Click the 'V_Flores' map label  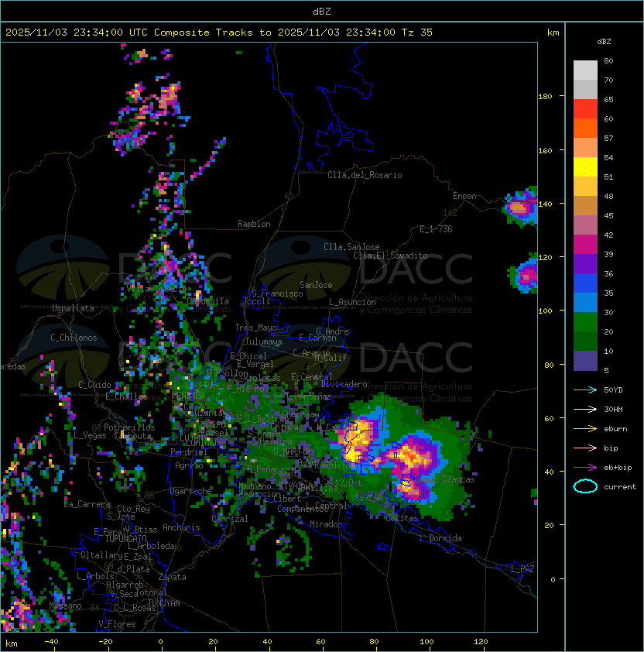117,624
